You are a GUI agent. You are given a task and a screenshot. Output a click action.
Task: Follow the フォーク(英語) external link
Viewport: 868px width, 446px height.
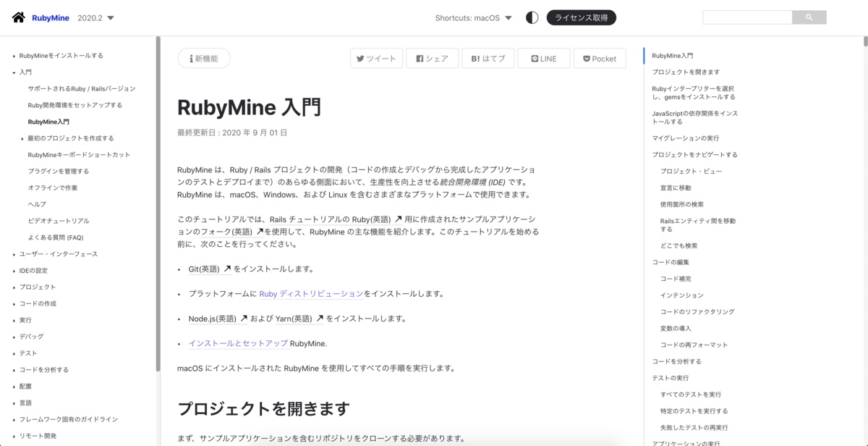pos(231,232)
